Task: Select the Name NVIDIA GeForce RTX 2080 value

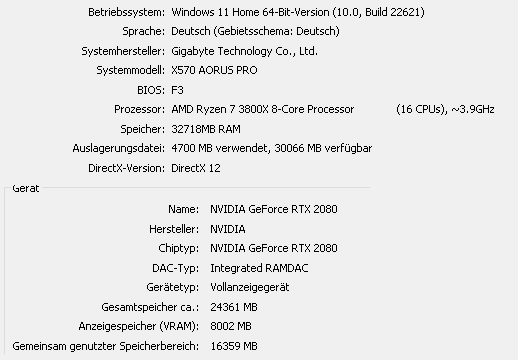Action: (x=274, y=209)
